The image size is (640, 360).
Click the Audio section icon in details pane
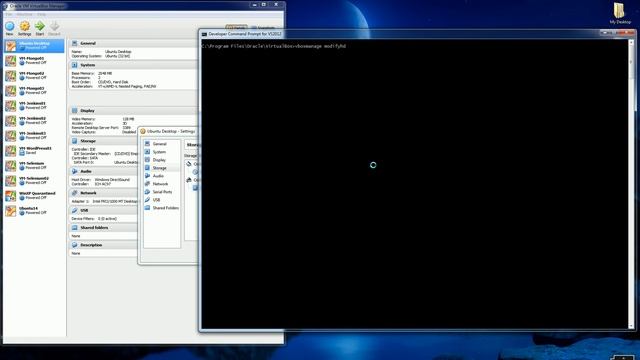(x=74, y=171)
